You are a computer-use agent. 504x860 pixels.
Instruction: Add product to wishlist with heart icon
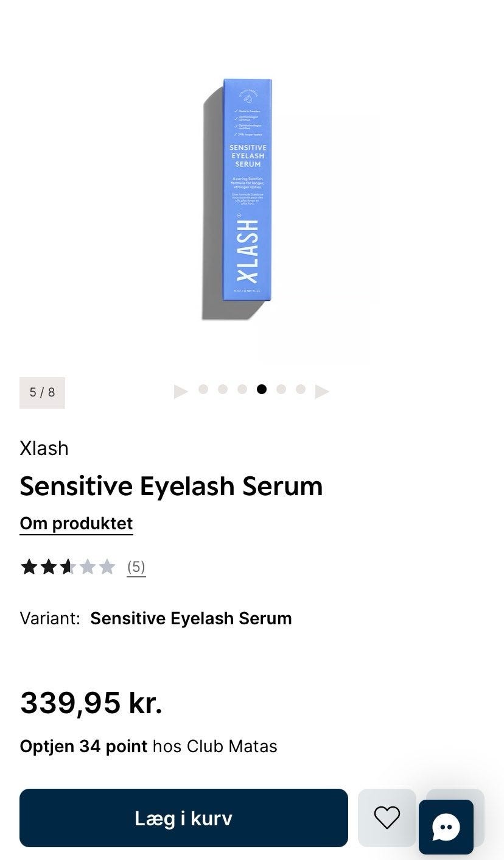pos(387,817)
